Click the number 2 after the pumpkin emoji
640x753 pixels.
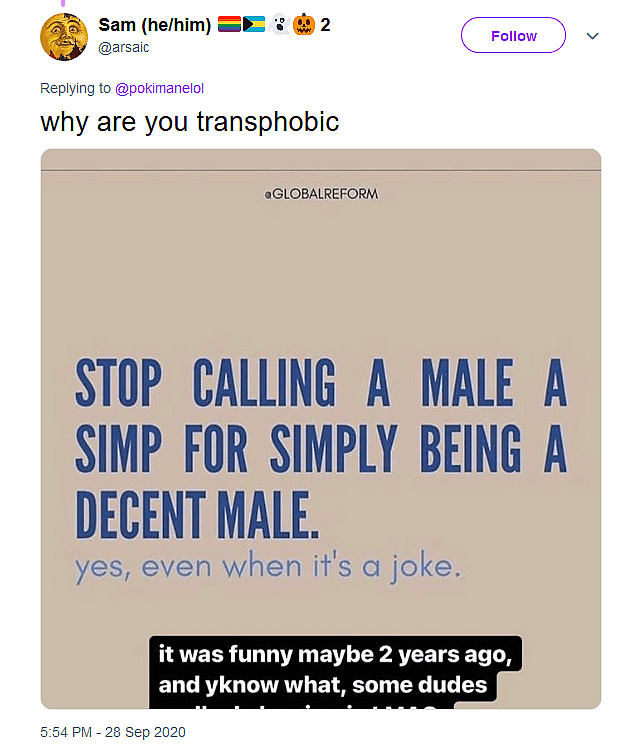325,25
